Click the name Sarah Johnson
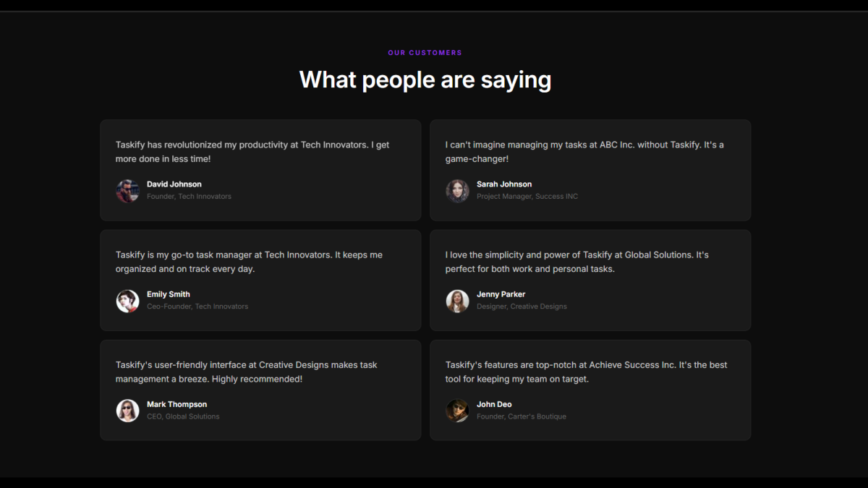 [504, 184]
